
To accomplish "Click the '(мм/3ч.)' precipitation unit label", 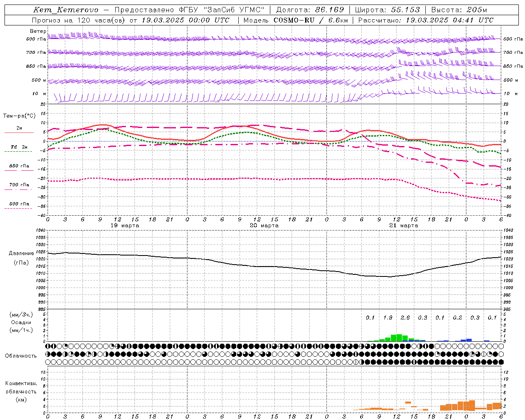I will click(21, 315).
